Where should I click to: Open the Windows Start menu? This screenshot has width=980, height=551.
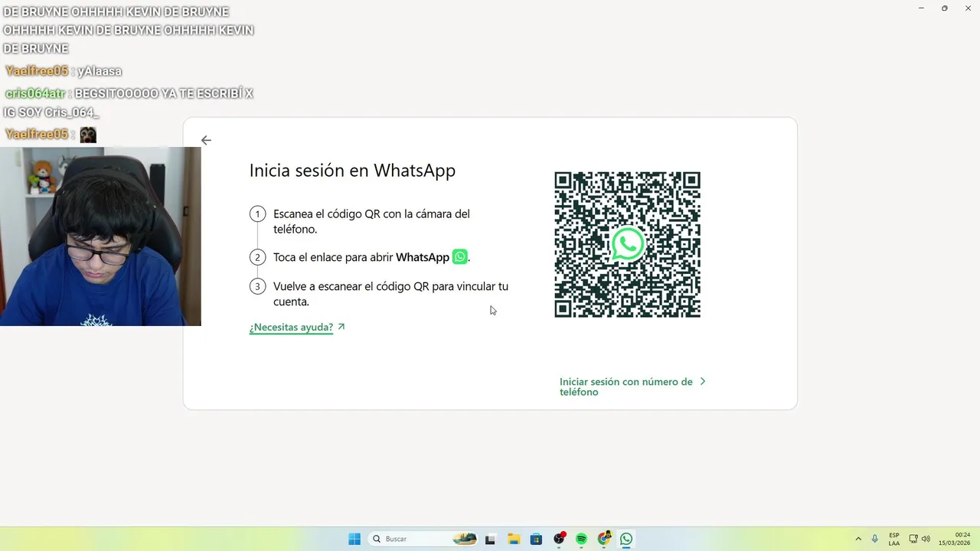354,539
